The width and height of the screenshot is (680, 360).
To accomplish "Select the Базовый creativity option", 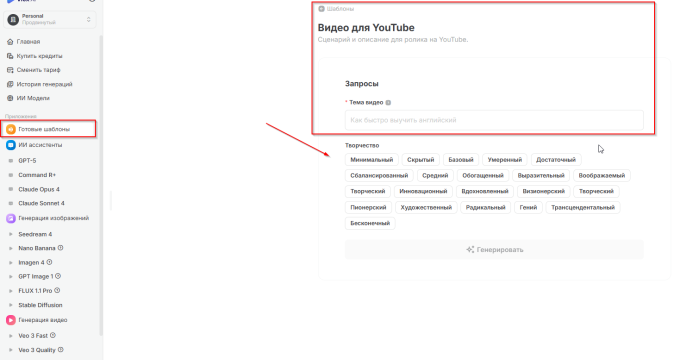I will [461, 160].
